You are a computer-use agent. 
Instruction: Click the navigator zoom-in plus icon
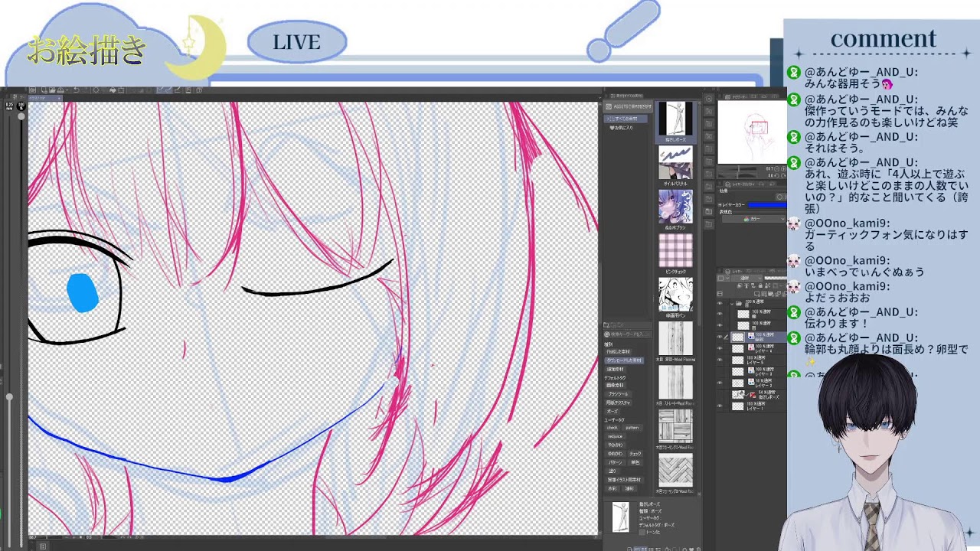[783, 168]
